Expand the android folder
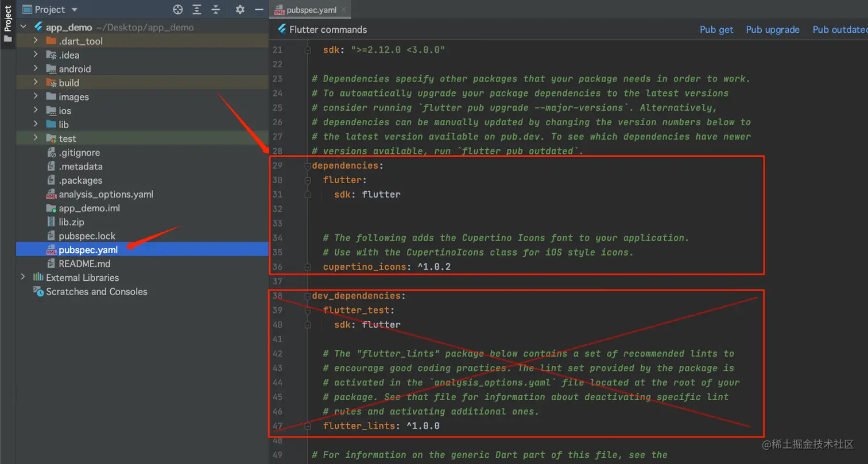The width and height of the screenshot is (868, 464). pyautogui.click(x=36, y=69)
